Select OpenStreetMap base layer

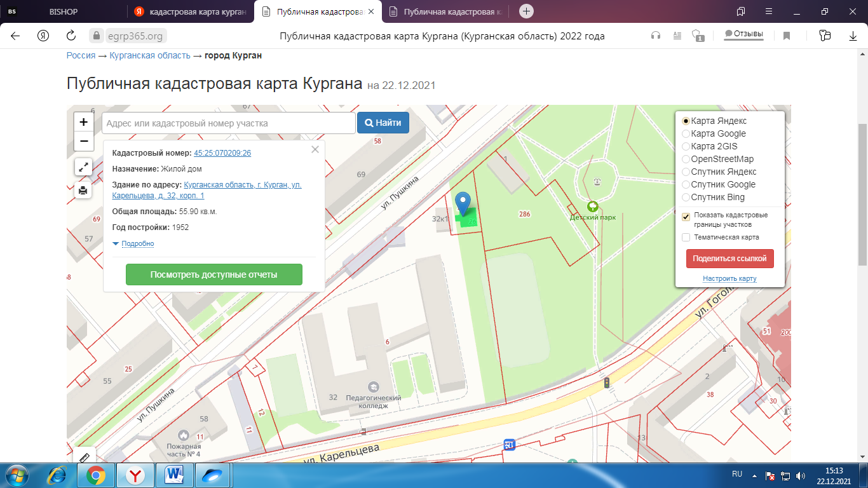click(x=686, y=159)
